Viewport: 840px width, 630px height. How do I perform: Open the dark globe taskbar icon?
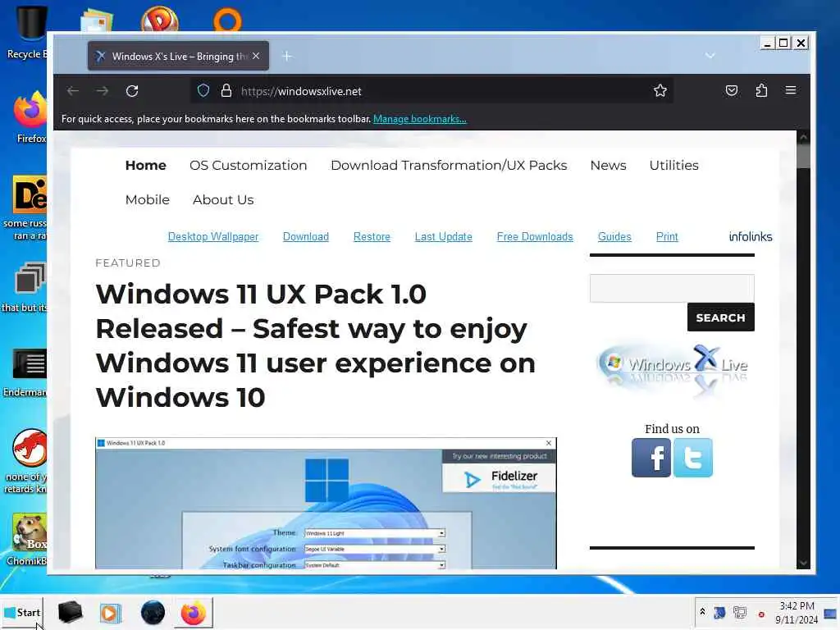pos(153,613)
